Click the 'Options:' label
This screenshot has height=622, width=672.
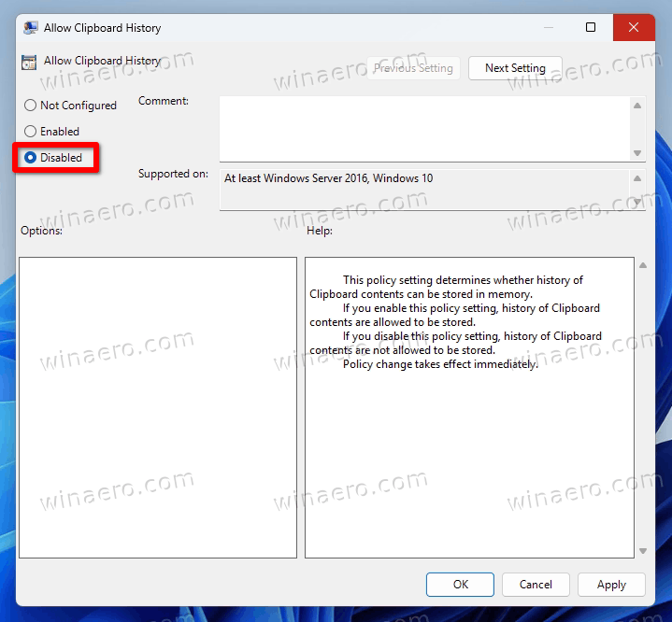41,231
